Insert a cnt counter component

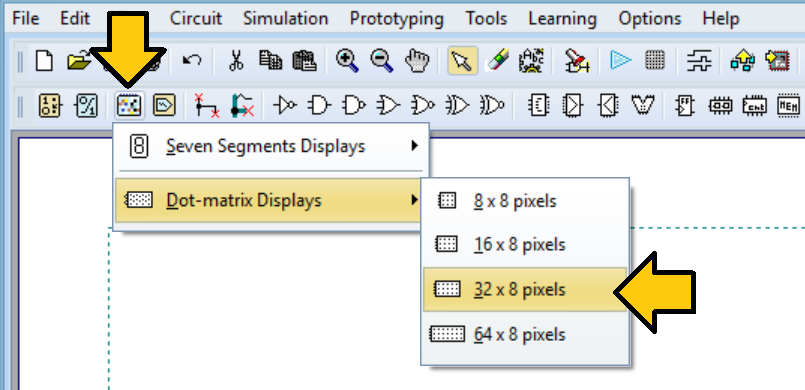pyautogui.click(x=755, y=106)
